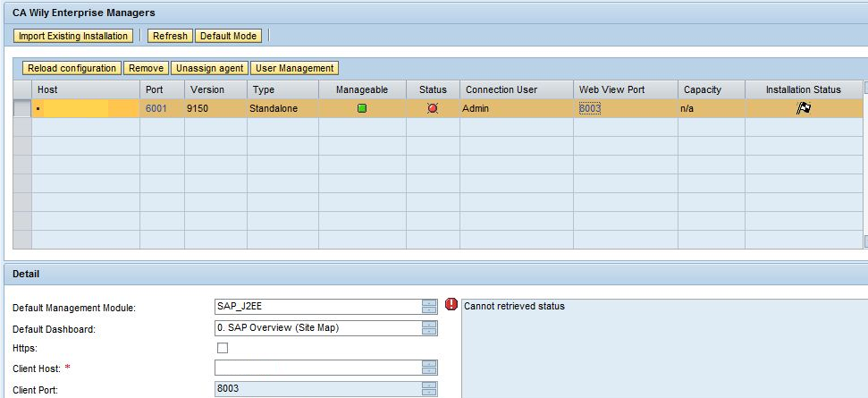Click Manageable column header

(362, 89)
